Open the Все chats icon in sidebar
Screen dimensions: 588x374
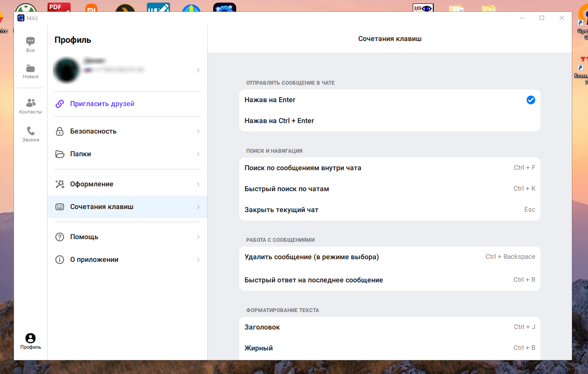pyautogui.click(x=31, y=42)
